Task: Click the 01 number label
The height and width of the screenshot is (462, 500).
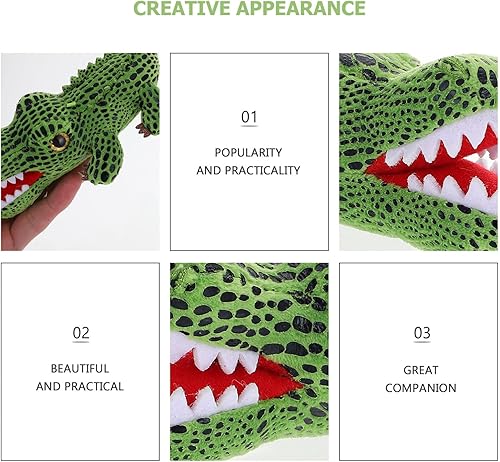Action: [x=249, y=117]
